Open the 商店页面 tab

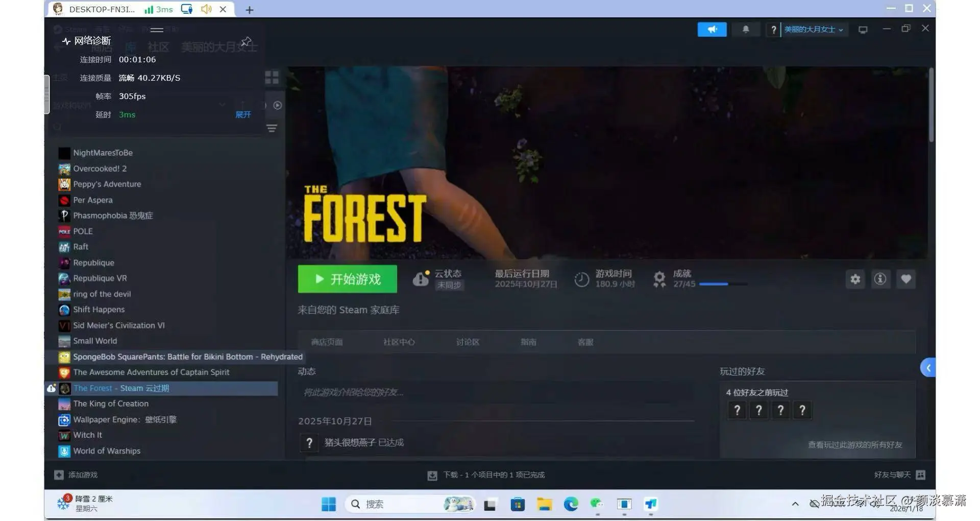[327, 342]
